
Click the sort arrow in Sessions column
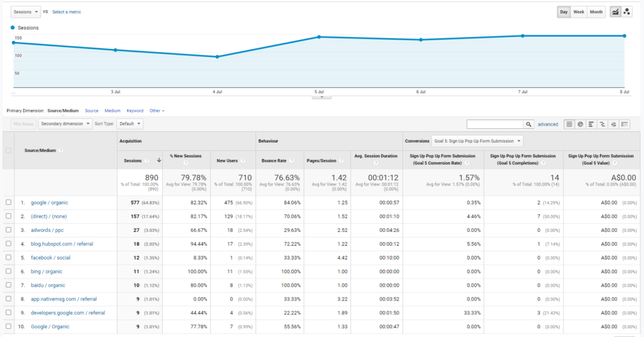(159, 160)
